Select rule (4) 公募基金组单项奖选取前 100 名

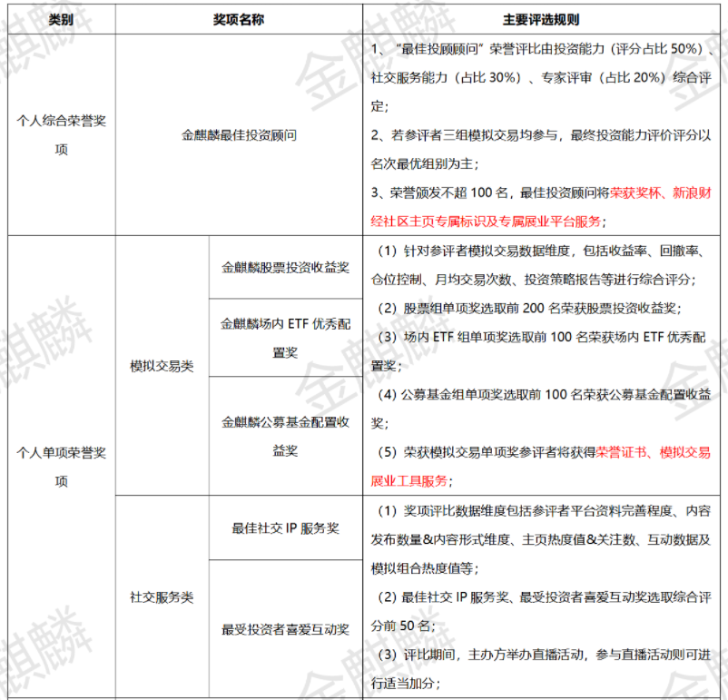(543, 395)
